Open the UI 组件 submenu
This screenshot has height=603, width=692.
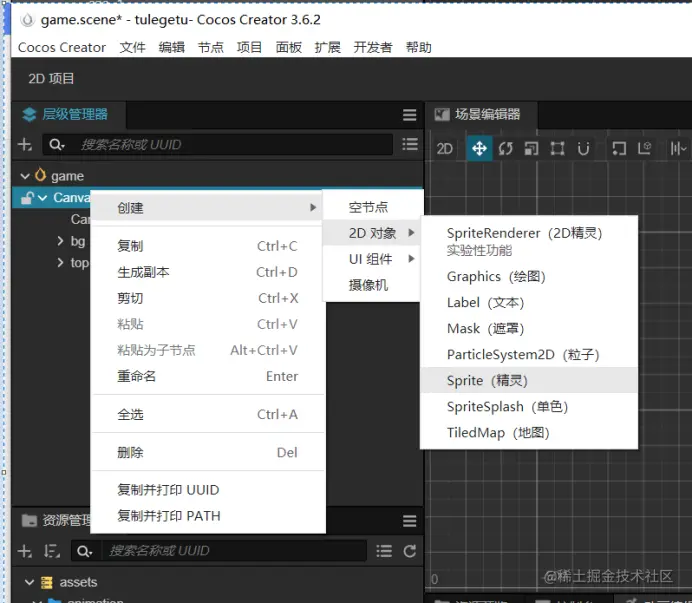coord(371,259)
